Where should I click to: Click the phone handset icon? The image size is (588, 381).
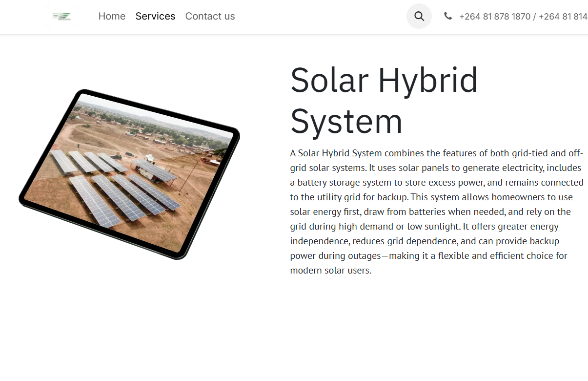[447, 16]
